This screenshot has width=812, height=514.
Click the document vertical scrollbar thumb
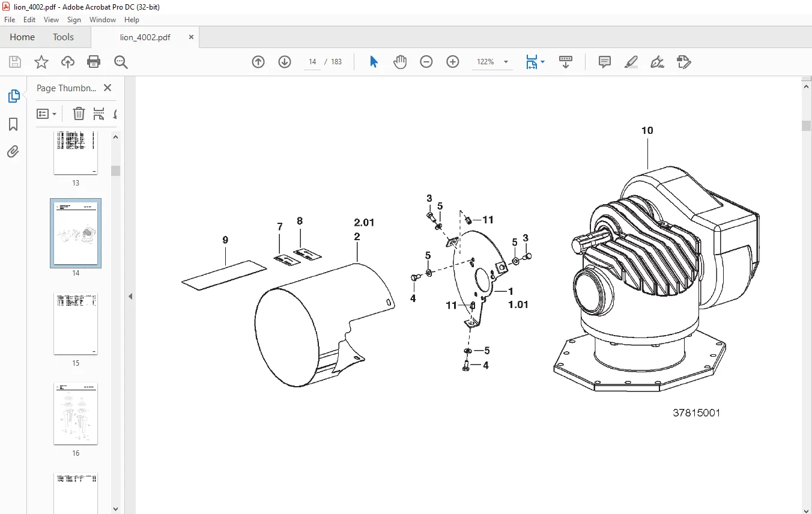[807, 125]
